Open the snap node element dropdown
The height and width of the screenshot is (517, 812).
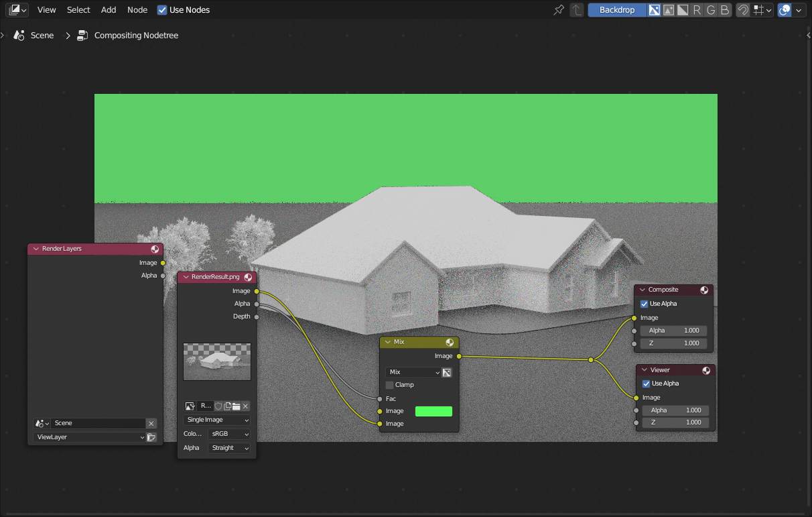click(x=762, y=10)
